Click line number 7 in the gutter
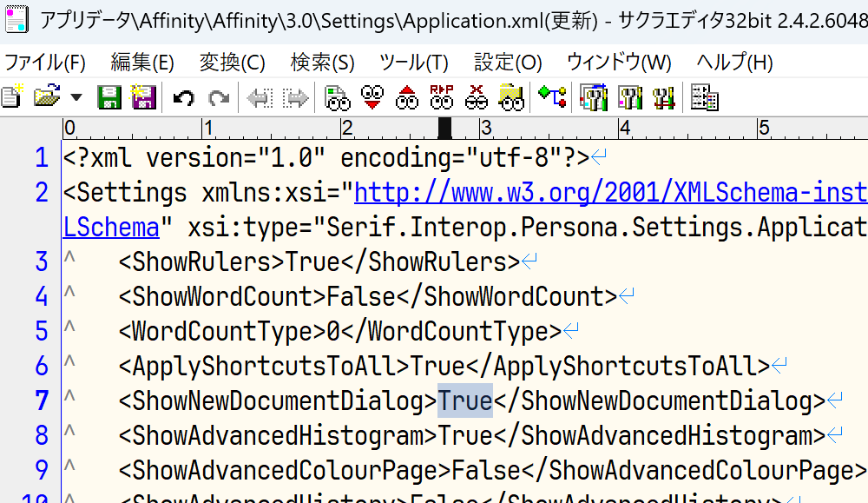Viewport: 868px width, 503px height. click(42, 400)
